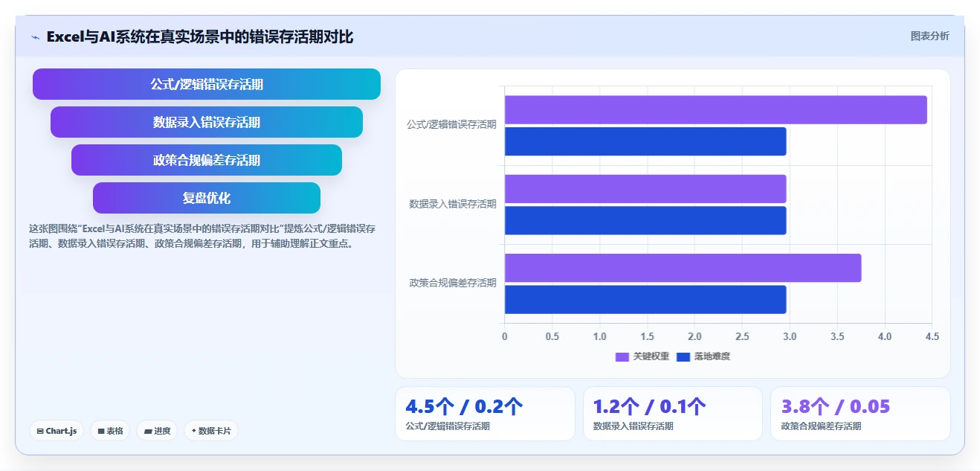Click the 数据录入错误存活期 caption under 1.2个
This screenshot has height=471, width=980.
pyautogui.click(x=634, y=426)
